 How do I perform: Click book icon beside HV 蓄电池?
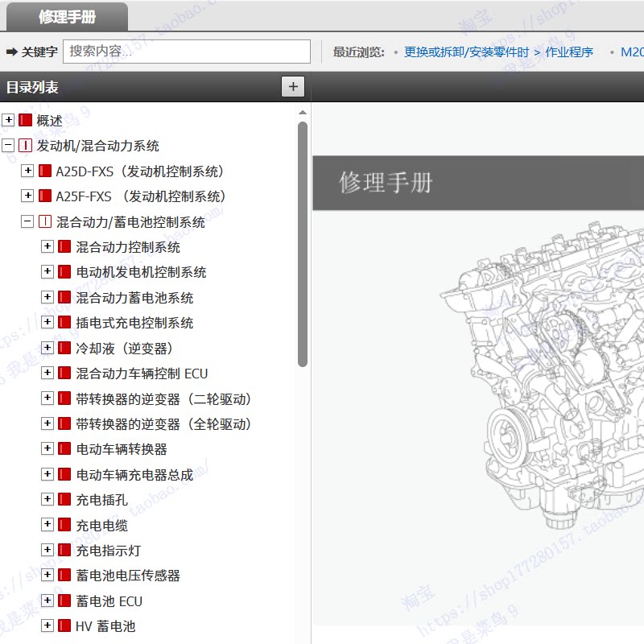coord(64,625)
